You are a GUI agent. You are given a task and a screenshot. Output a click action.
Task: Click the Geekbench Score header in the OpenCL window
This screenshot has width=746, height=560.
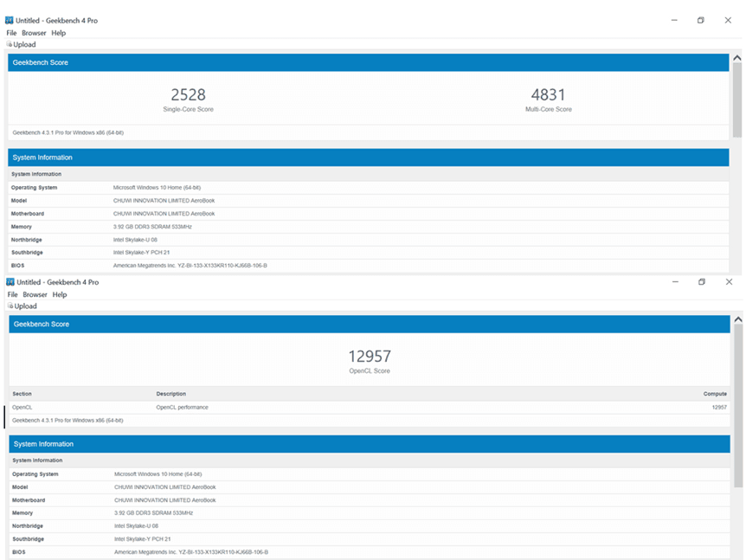(x=370, y=324)
